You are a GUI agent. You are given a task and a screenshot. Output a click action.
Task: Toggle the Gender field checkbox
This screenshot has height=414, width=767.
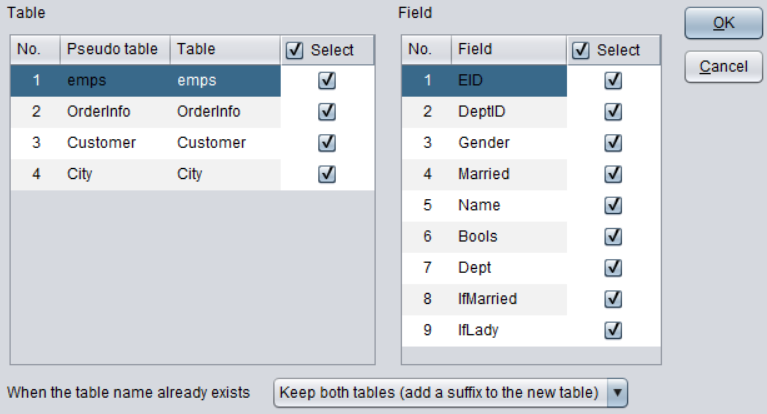pyautogui.click(x=613, y=143)
